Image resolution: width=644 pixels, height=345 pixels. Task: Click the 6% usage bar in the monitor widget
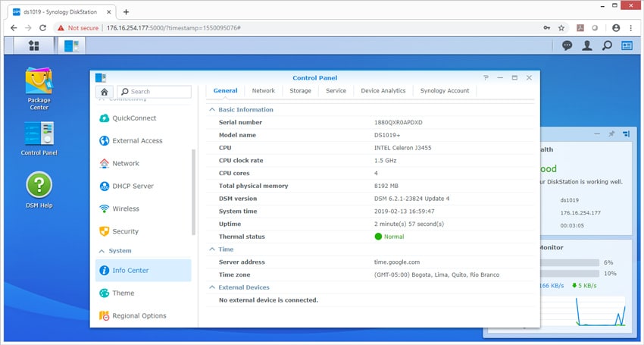coord(569,262)
